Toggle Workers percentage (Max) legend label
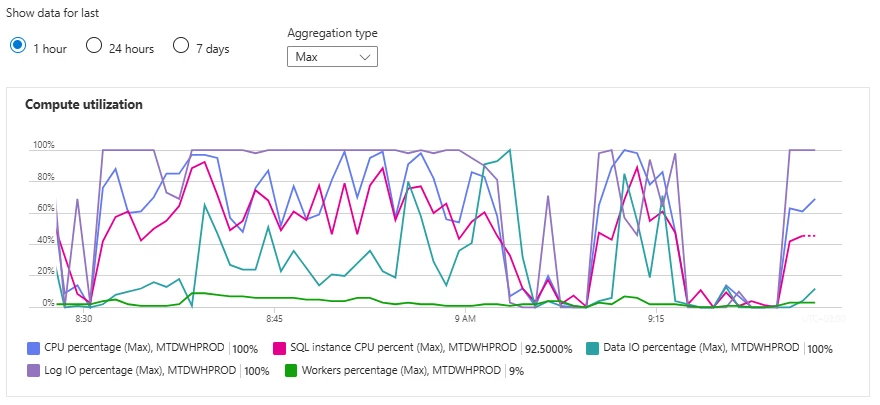This screenshot has width=880, height=405. click(400, 370)
